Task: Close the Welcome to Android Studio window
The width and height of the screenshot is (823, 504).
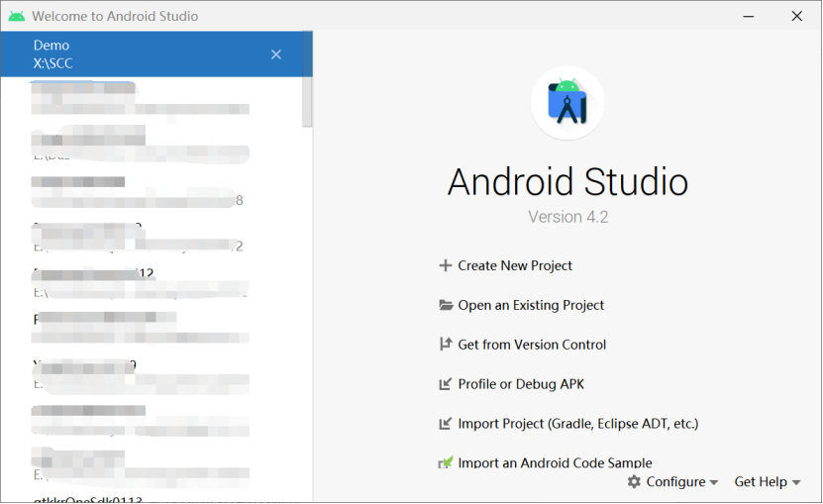Action: pyautogui.click(x=797, y=16)
